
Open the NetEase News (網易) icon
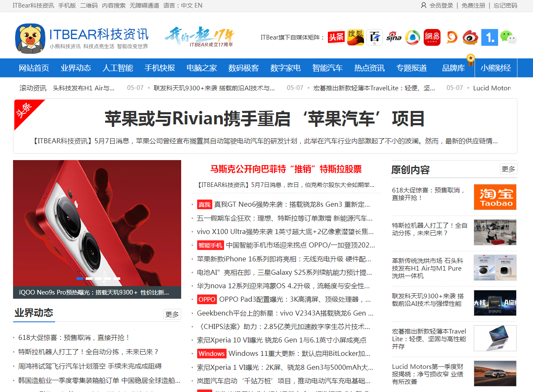point(432,37)
